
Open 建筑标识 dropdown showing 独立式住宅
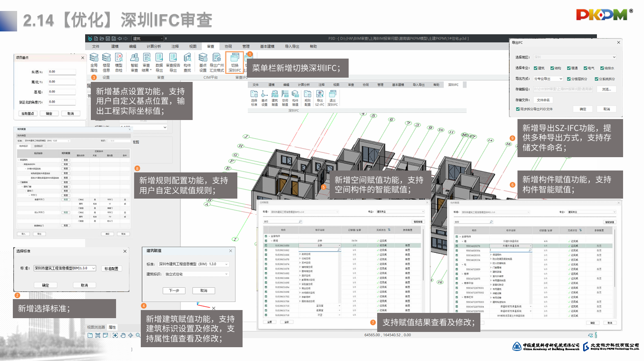197,274
